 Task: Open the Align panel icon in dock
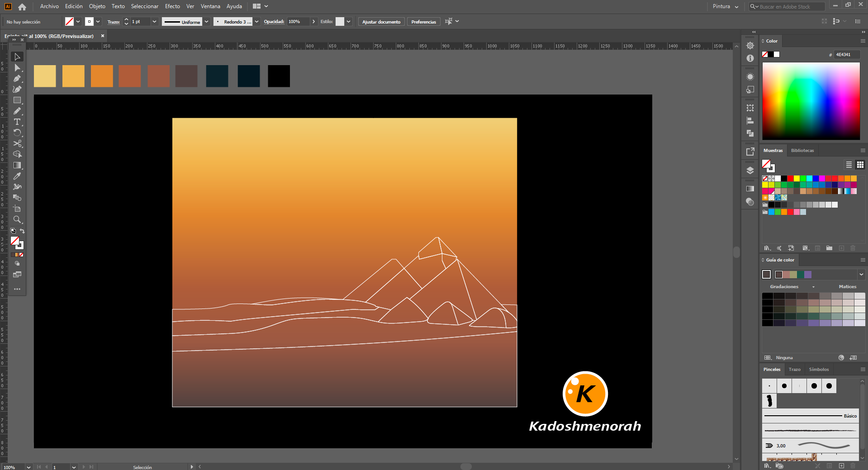click(x=750, y=120)
